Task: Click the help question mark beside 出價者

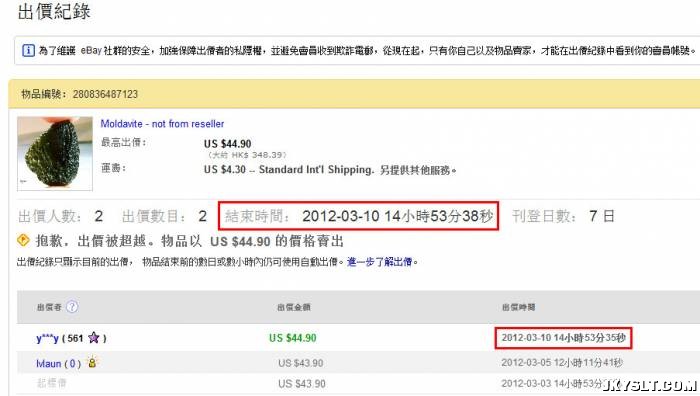Action: 72,307
